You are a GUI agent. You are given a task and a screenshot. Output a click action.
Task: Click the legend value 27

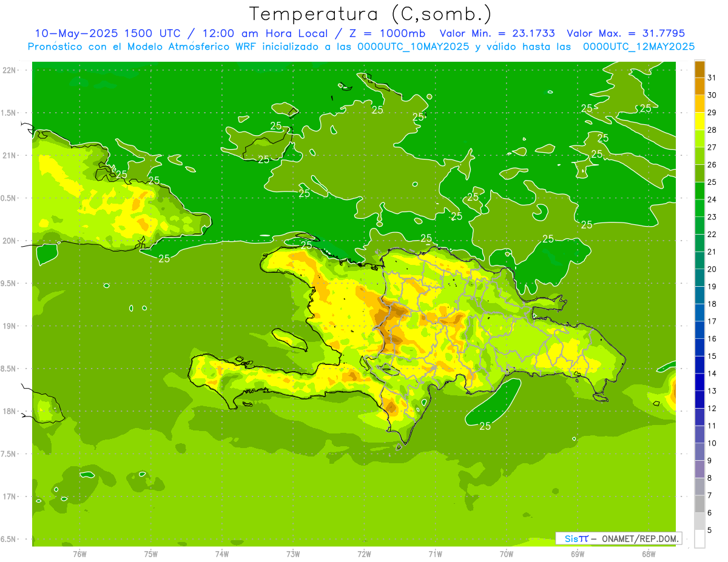click(x=712, y=147)
